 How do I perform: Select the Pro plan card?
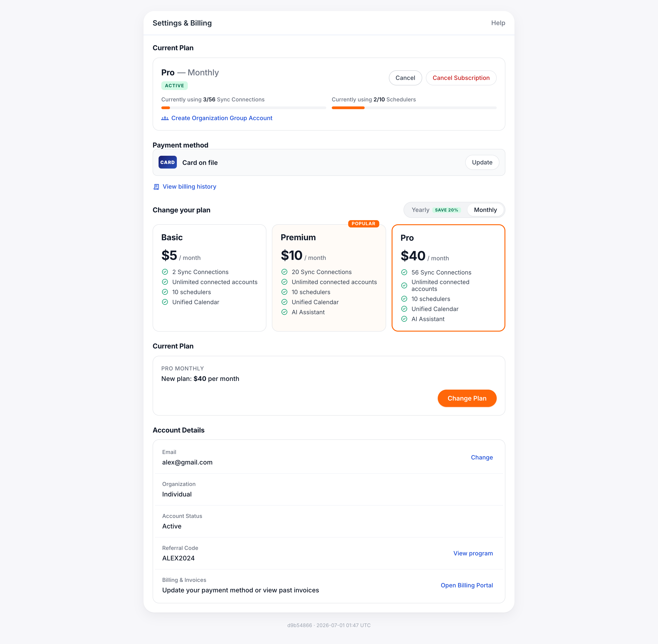click(x=448, y=278)
